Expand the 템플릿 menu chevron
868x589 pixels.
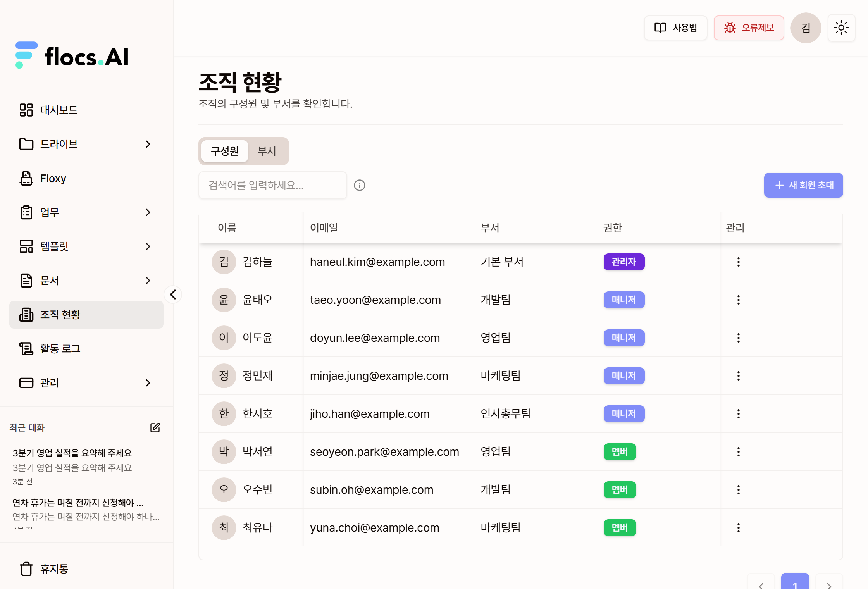[148, 246]
